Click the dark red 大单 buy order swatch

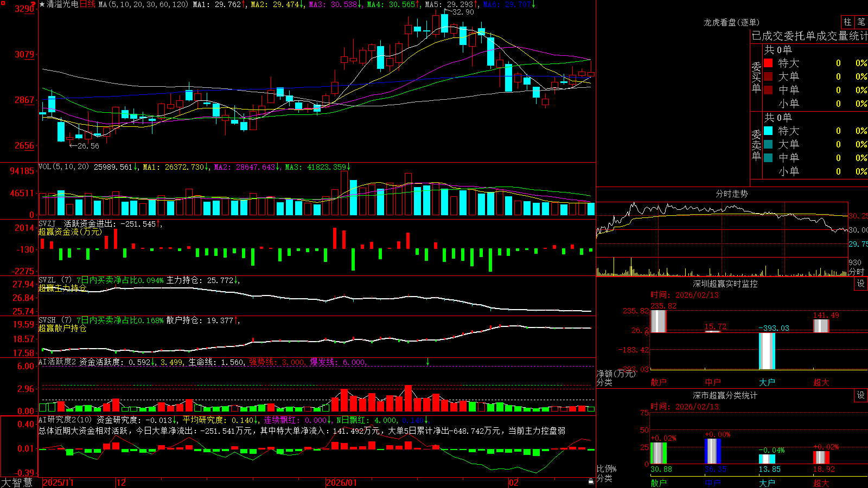coord(768,76)
